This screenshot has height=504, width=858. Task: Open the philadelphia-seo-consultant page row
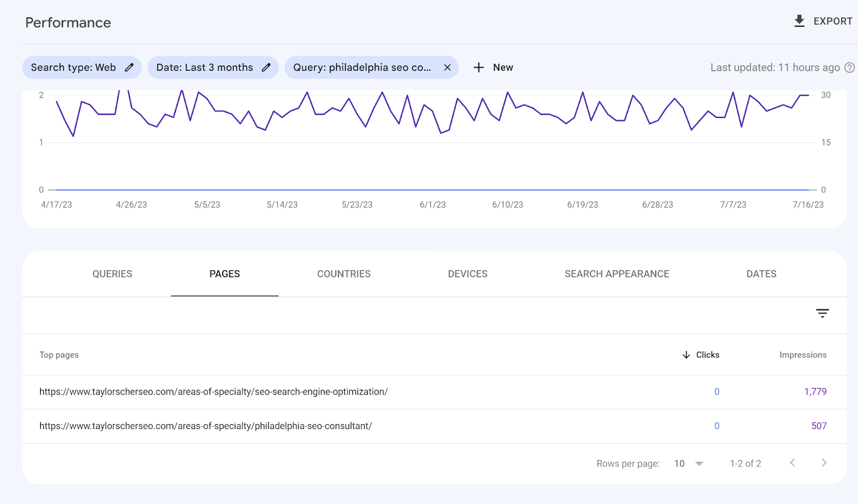[x=205, y=426]
